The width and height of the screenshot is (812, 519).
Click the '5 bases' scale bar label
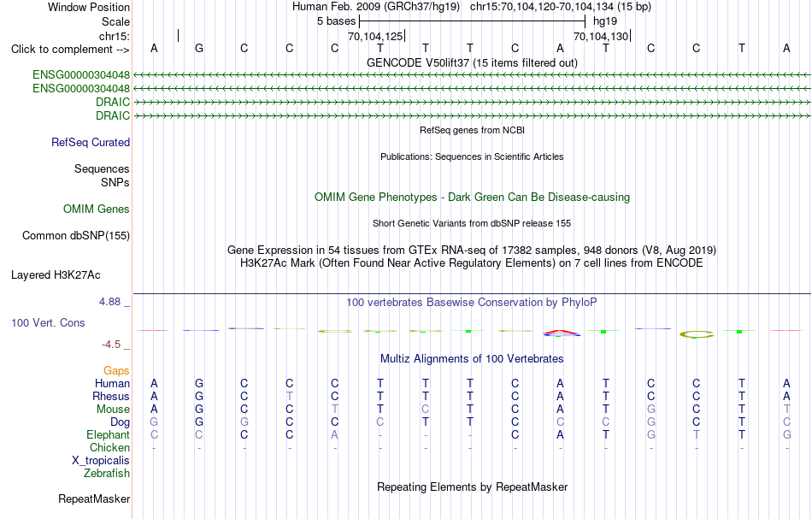pos(336,21)
